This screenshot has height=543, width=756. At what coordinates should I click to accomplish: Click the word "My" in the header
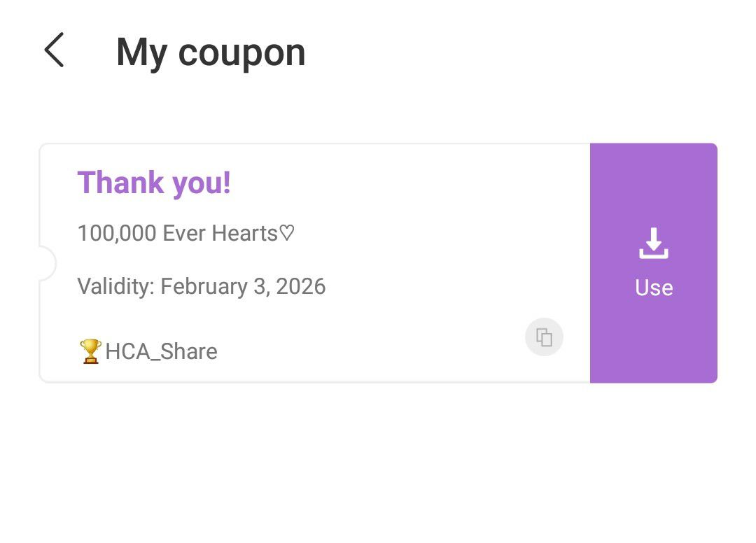pyautogui.click(x=142, y=52)
